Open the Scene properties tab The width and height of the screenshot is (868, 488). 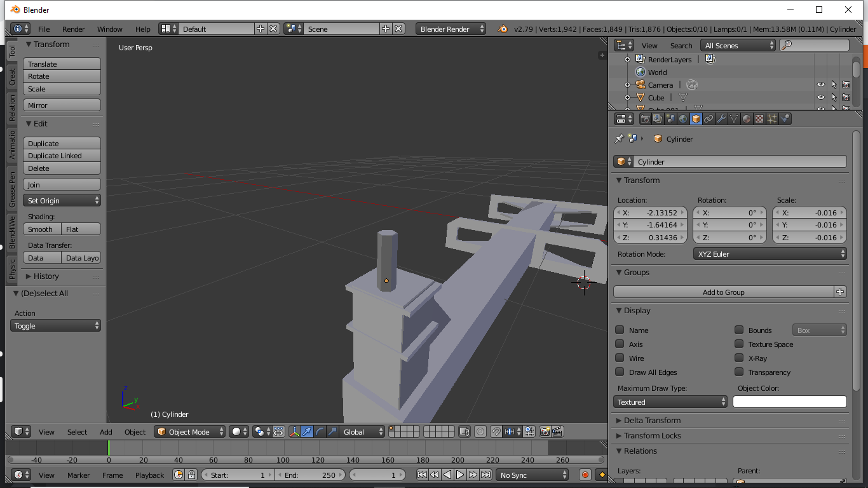pos(670,119)
